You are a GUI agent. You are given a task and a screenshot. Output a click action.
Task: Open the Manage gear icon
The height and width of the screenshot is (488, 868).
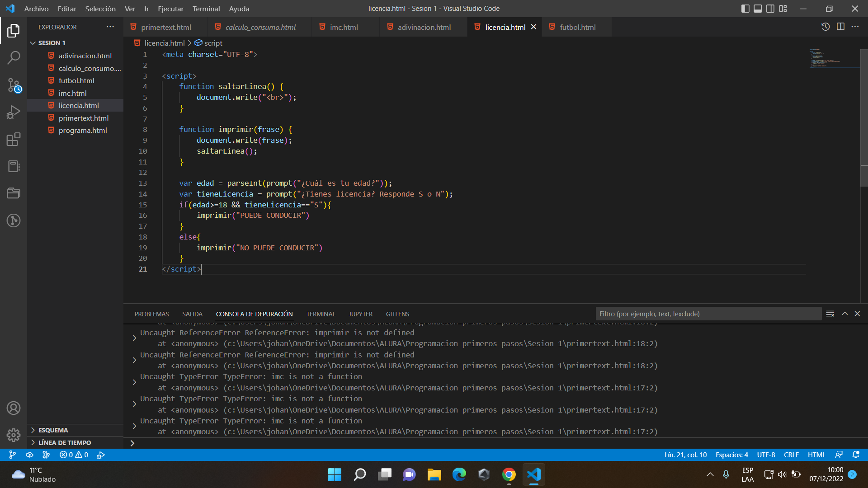14,435
